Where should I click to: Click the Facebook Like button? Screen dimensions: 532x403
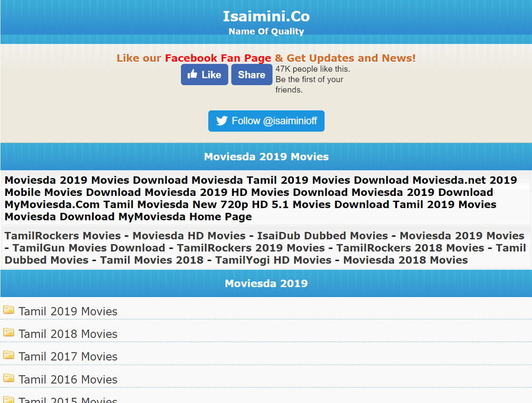(x=204, y=75)
